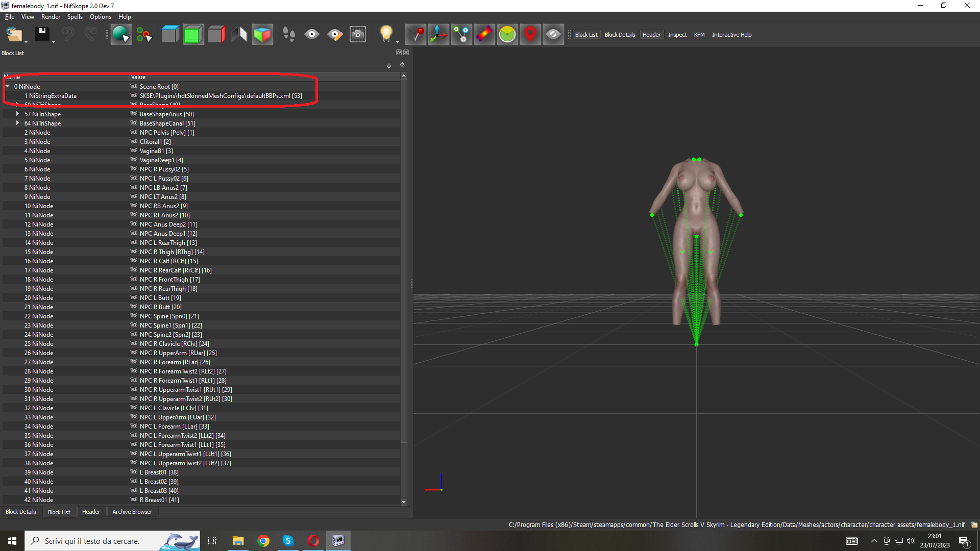The height and width of the screenshot is (551, 980).
Task: Open Chrome from the taskbar
Action: pos(263,541)
